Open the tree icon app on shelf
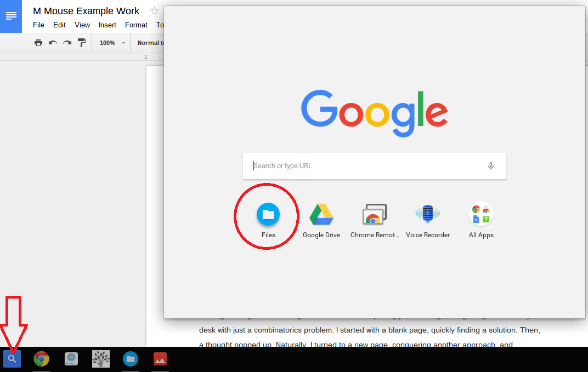Screen dimensions: 588x372 [x=101, y=359]
